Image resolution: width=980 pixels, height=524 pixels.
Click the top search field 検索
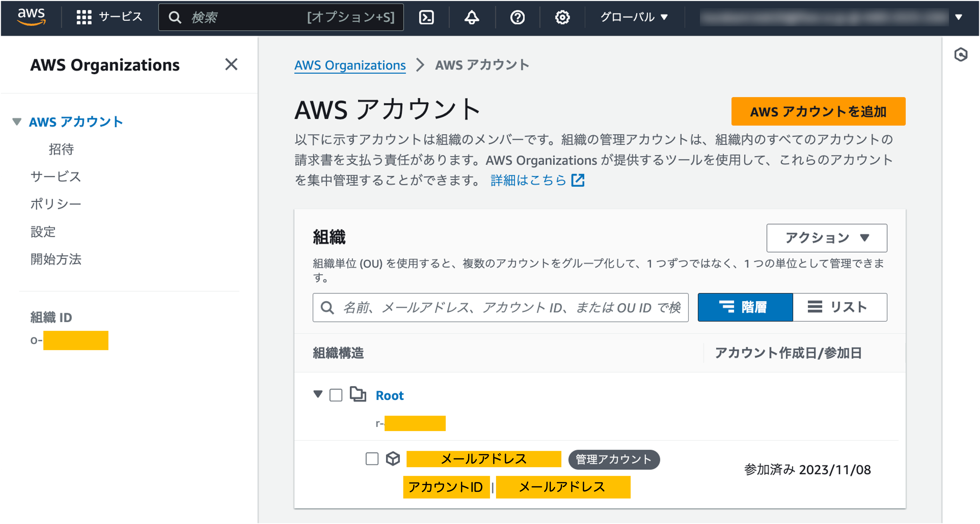pos(281,17)
